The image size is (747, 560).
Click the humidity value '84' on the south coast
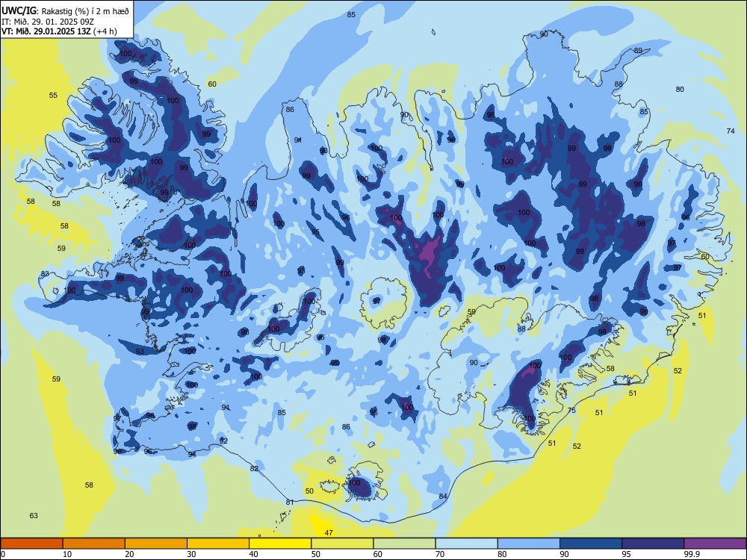(443, 497)
